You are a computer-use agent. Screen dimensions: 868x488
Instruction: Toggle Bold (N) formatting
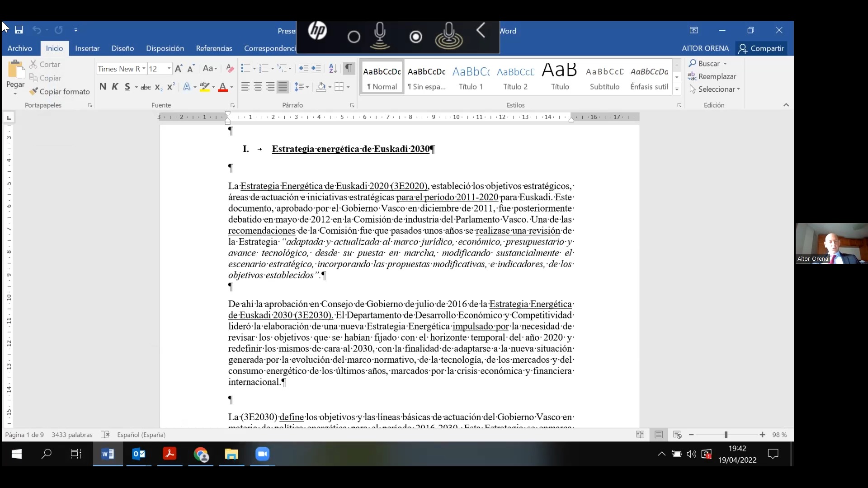pos(103,87)
